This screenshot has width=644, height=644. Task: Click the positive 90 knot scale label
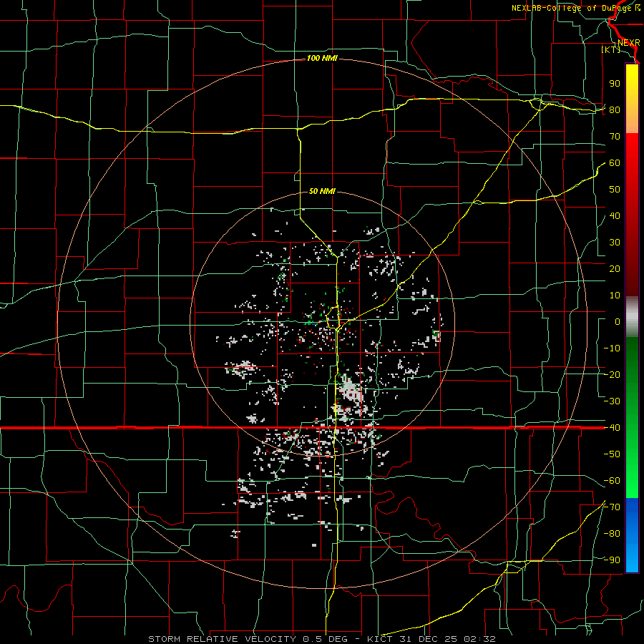tap(615, 84)
